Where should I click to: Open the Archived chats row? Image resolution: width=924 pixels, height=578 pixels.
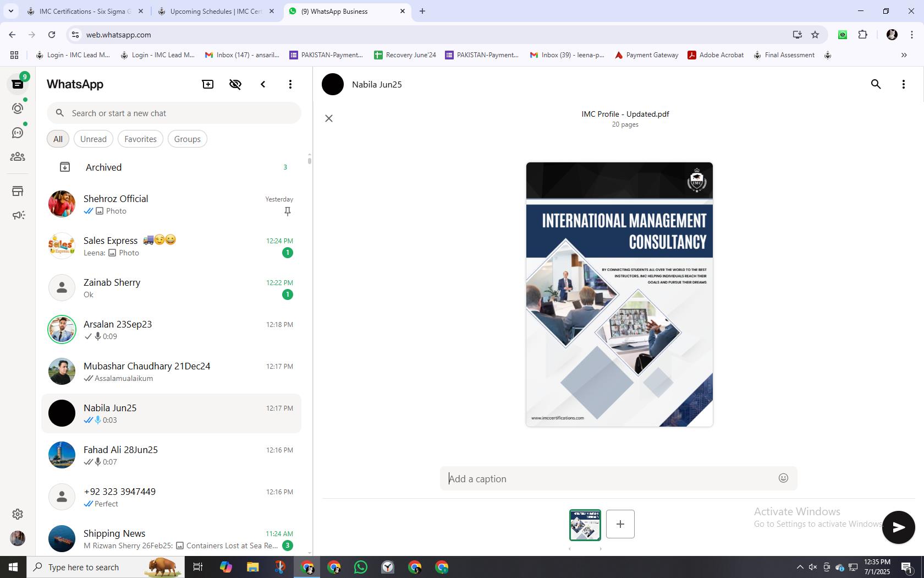(x=172, y=167)
